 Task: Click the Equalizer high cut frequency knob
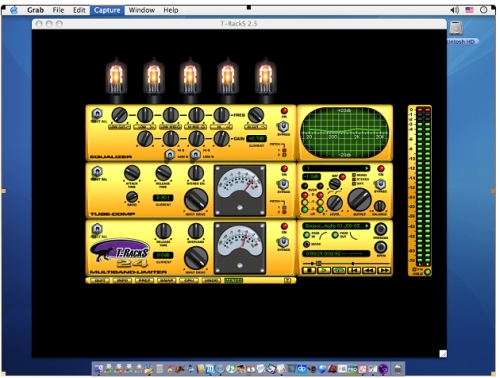click(256, 115)
